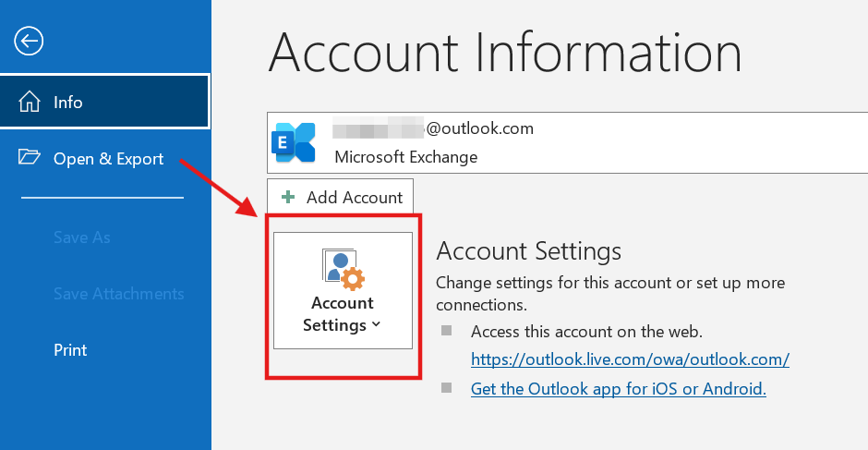Select Save As in the sidebar
This screenshot has width=868, height=450.
[82, 237]
